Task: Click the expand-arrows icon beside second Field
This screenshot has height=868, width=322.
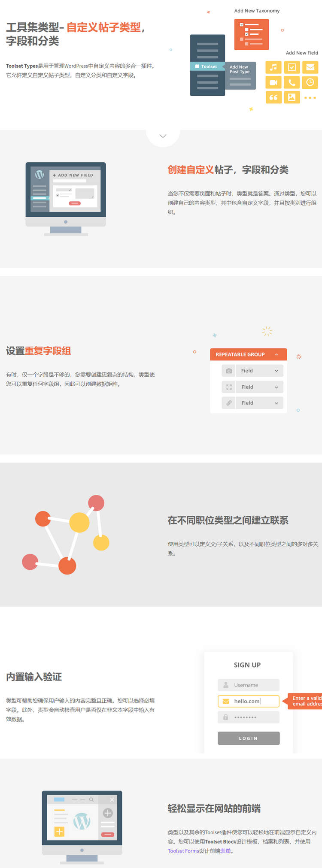Action: click(x=229, y=387)
